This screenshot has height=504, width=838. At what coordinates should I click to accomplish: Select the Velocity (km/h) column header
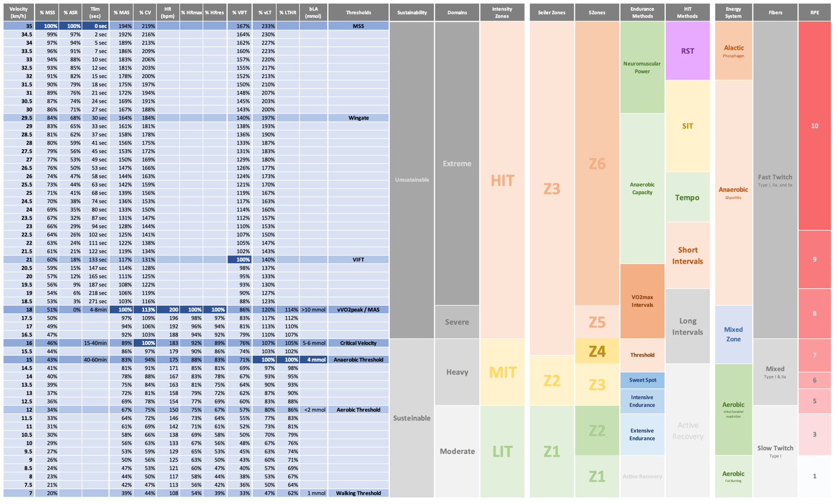(x=19, y=12)
